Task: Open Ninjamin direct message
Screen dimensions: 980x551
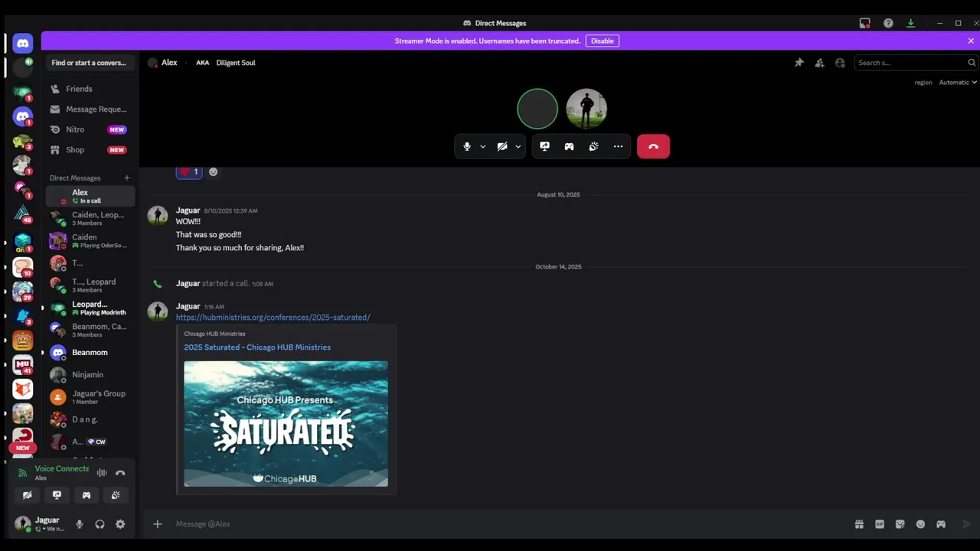Action: tap(90, 374)
